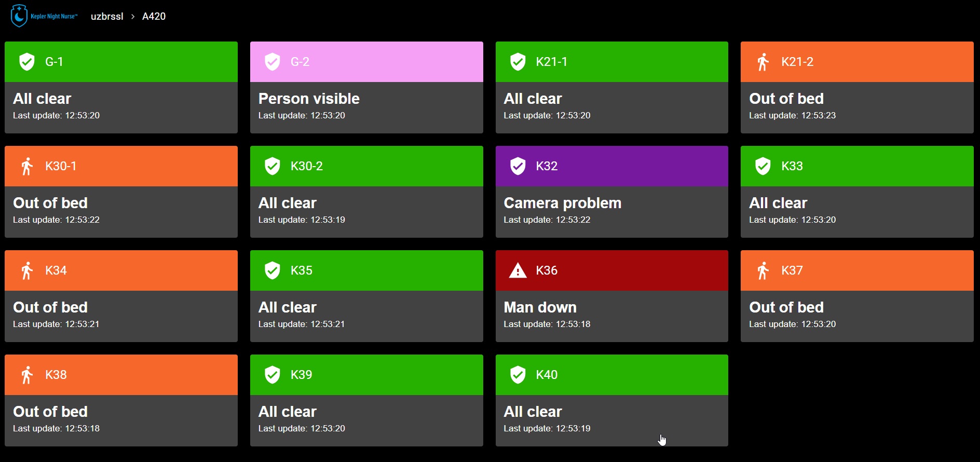Click the shield check icon on K40

[x=518, y=375]
